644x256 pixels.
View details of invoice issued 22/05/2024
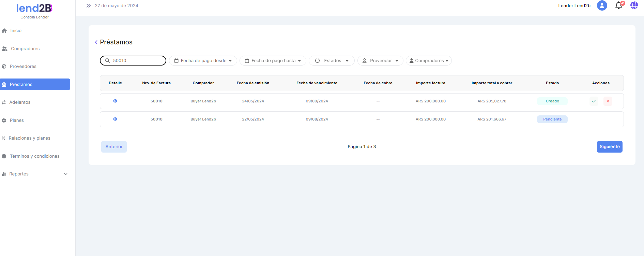click(115, 119)
